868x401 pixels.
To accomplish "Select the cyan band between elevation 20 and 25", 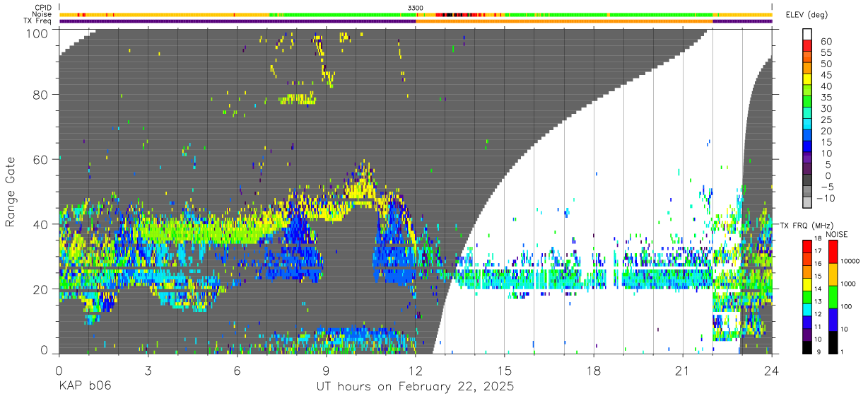I will (807, 125).
